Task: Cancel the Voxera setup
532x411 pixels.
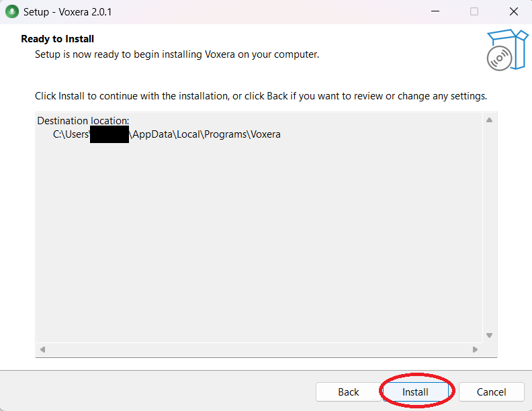Action: click(x=491, y=392)
